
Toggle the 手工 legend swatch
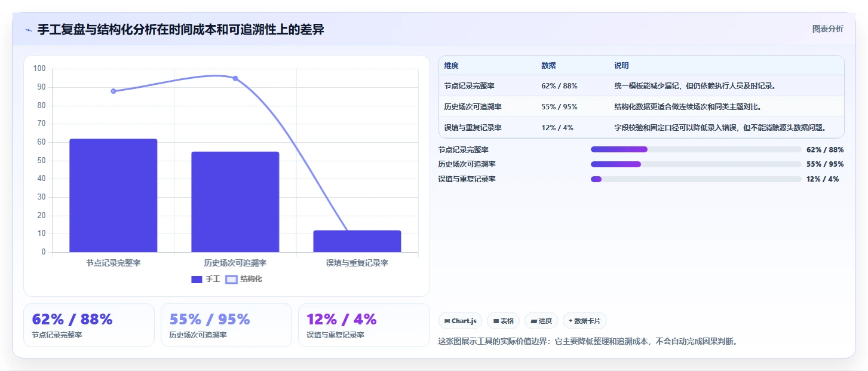197,279
